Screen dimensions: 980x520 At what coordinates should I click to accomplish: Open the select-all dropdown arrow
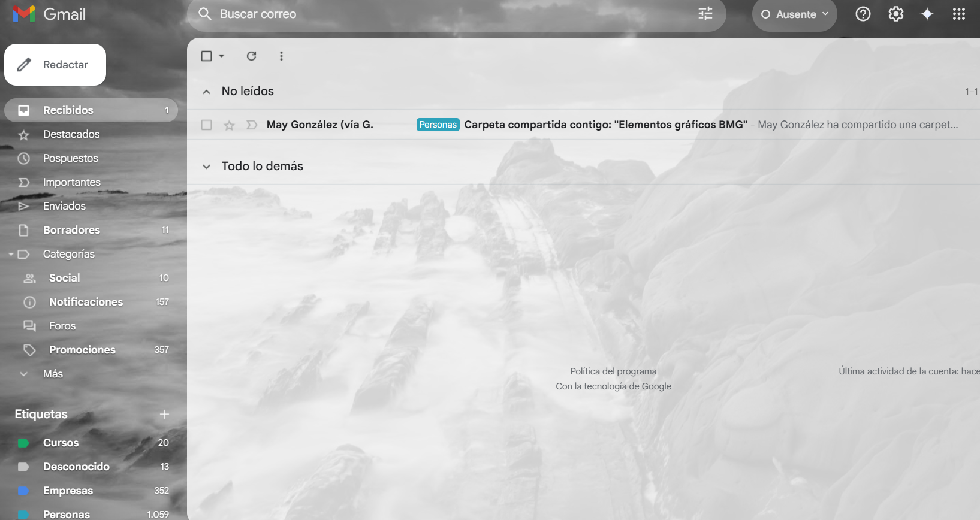point(222,56)
